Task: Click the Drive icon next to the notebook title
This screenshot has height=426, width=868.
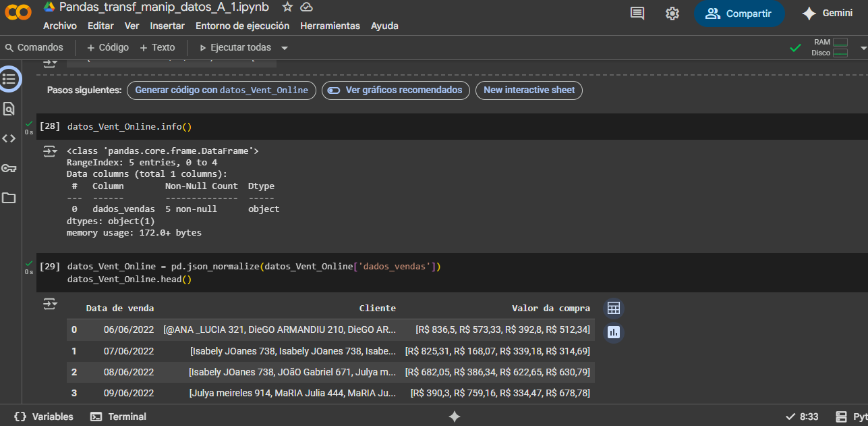Action: (49, 7)
